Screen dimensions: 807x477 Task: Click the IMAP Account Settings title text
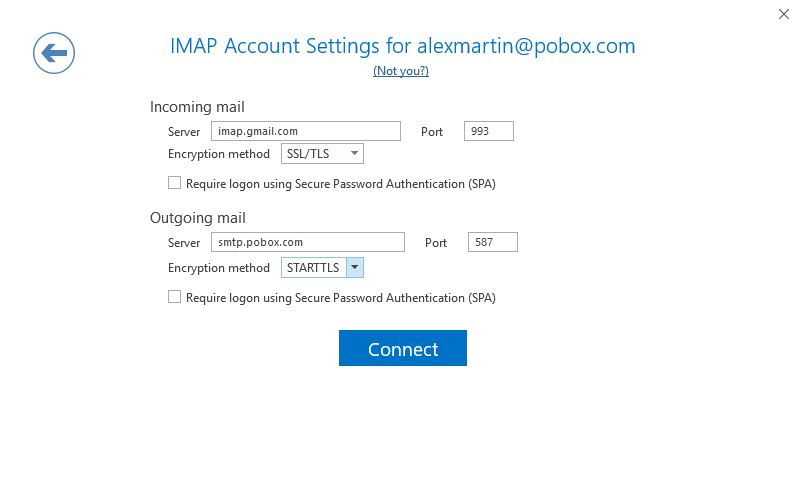[403, 46]
